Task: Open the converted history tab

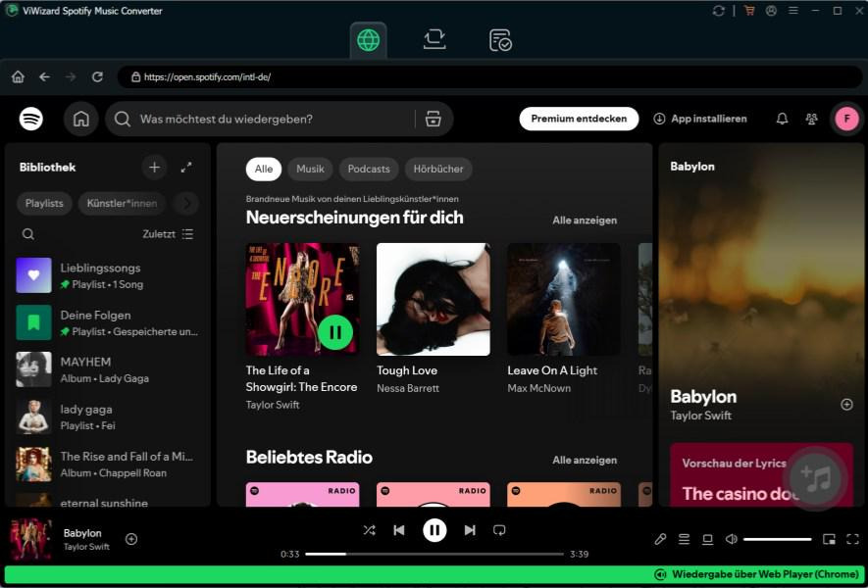Action: (500, 40)
